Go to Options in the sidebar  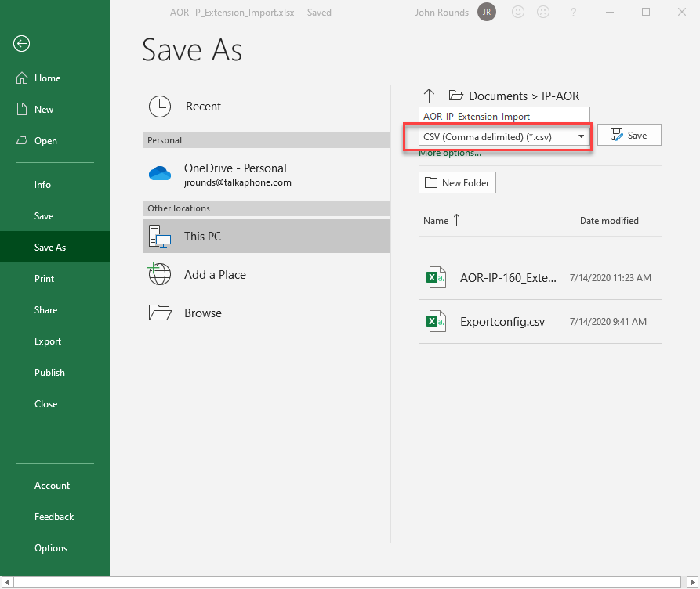51,548
